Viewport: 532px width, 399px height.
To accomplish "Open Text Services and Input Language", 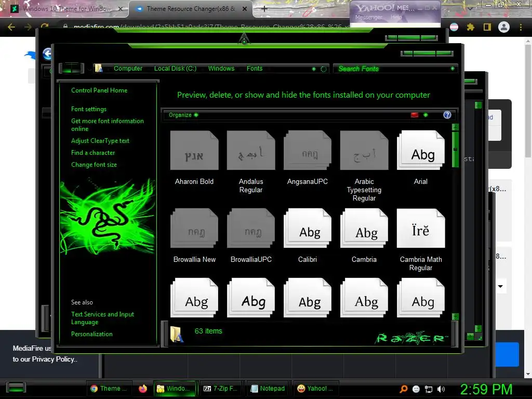I will click(x=102, y=318).
